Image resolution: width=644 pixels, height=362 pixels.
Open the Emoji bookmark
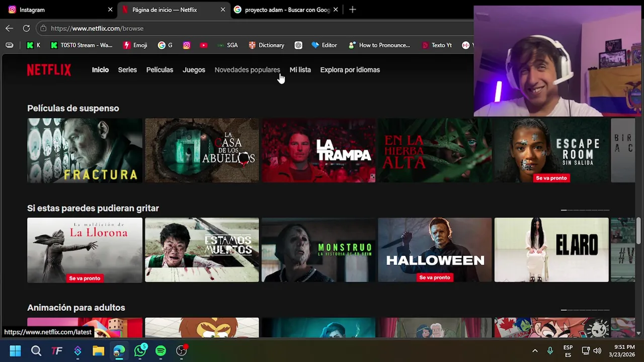[x=135, y=45]
